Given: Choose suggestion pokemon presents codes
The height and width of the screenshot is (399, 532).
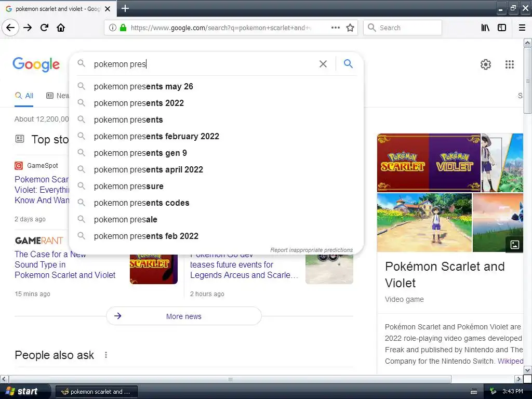Looking at the screenshot, I should (x=216, y=203).
